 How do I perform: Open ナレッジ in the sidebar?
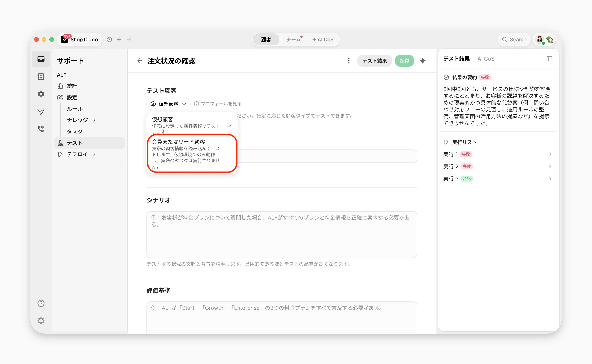(77, 120)
